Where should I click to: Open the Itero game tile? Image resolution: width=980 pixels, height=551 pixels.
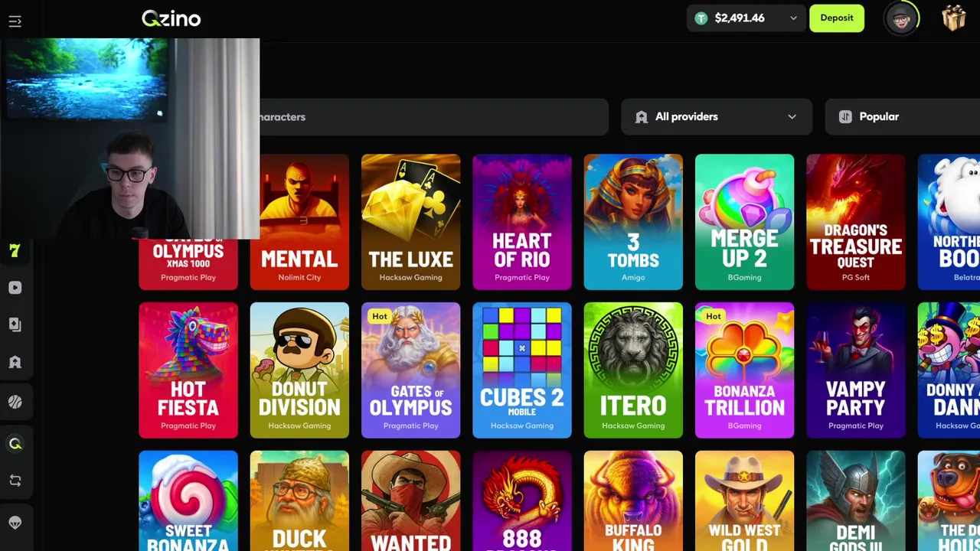click(633, 370)
